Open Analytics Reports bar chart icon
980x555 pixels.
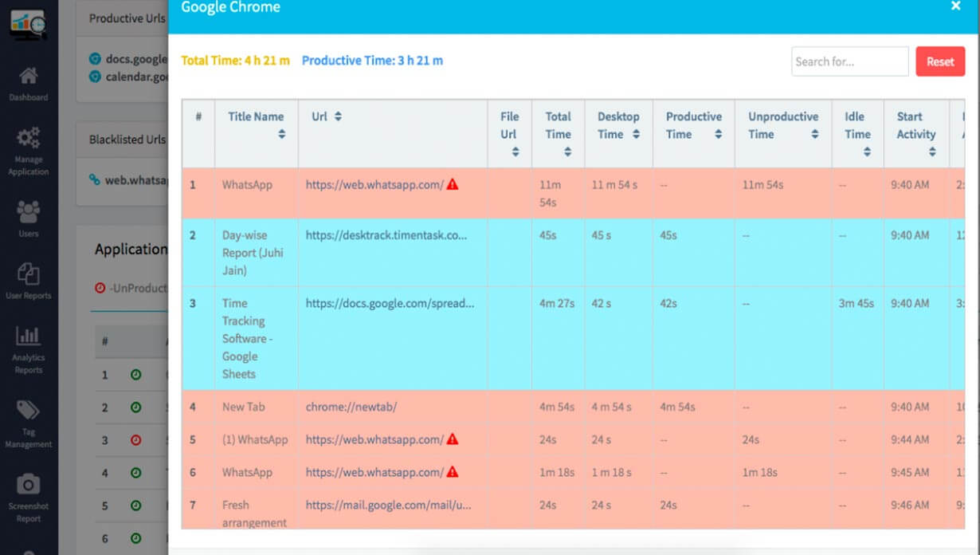coord(28,337)
